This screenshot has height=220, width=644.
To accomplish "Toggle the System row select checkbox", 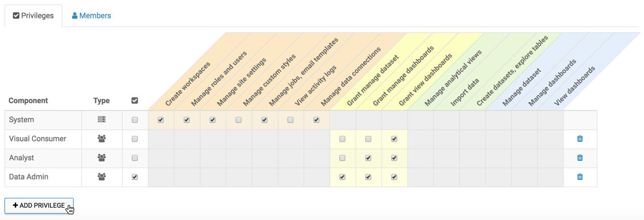I will [x=135, y=120].
